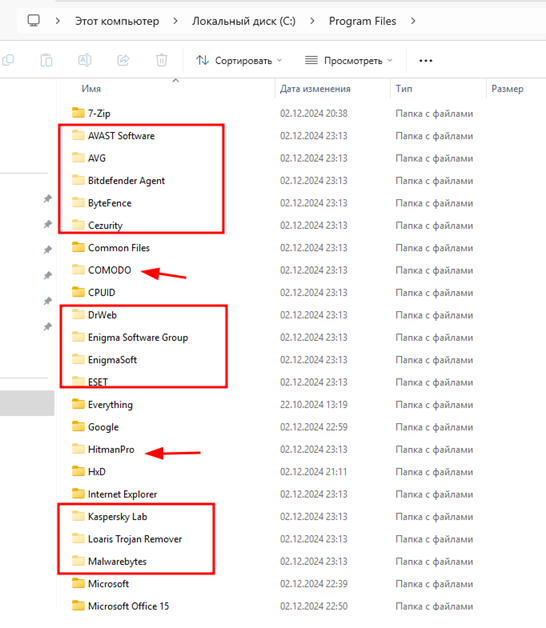Select the Kaspersky Lab folder
This screenshot has width=546, height=628.
pyautogui.click(x=110, y=517)
